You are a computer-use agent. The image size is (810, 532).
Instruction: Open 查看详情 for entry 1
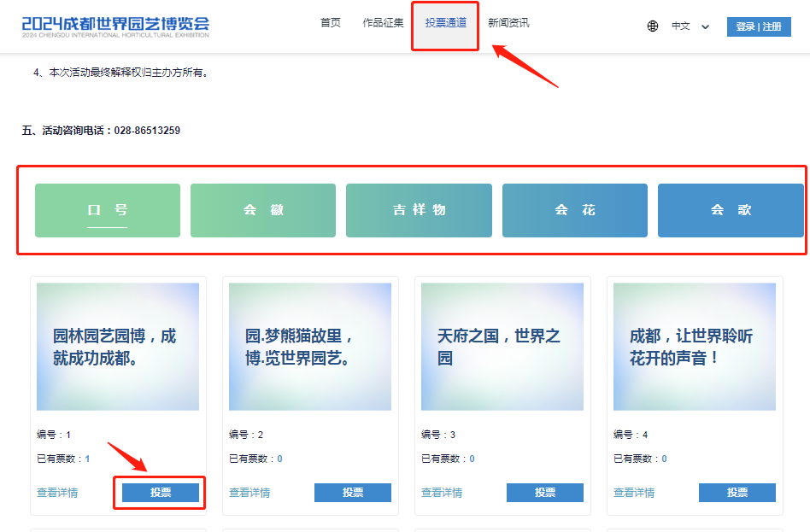pos(57,493)
